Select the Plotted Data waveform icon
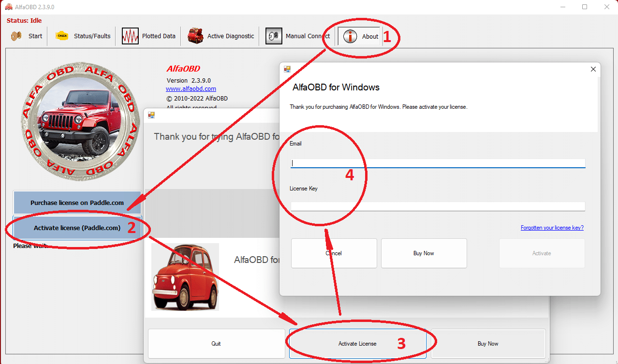 click(x=130, y=35)
